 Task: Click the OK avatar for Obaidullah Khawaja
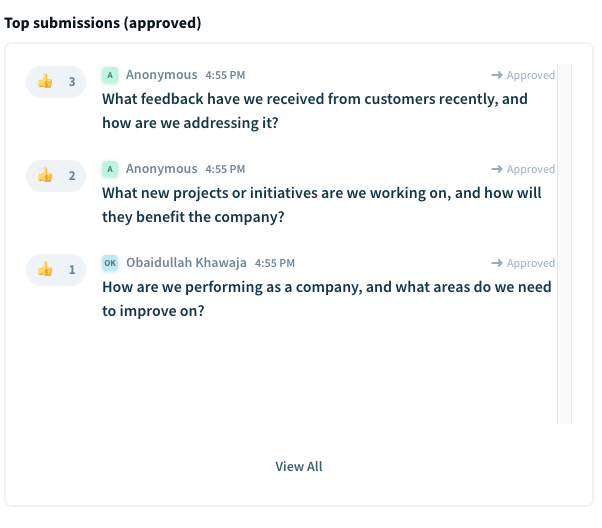(110, 263)
